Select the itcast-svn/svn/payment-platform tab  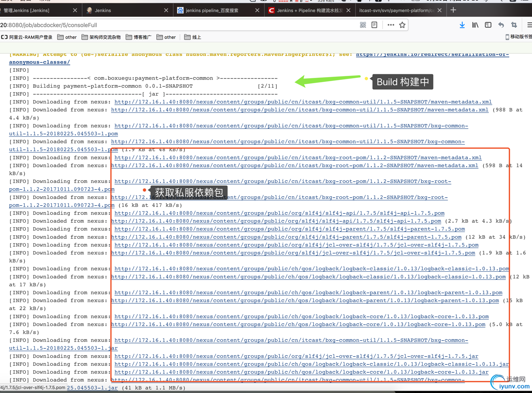[400, 10]
